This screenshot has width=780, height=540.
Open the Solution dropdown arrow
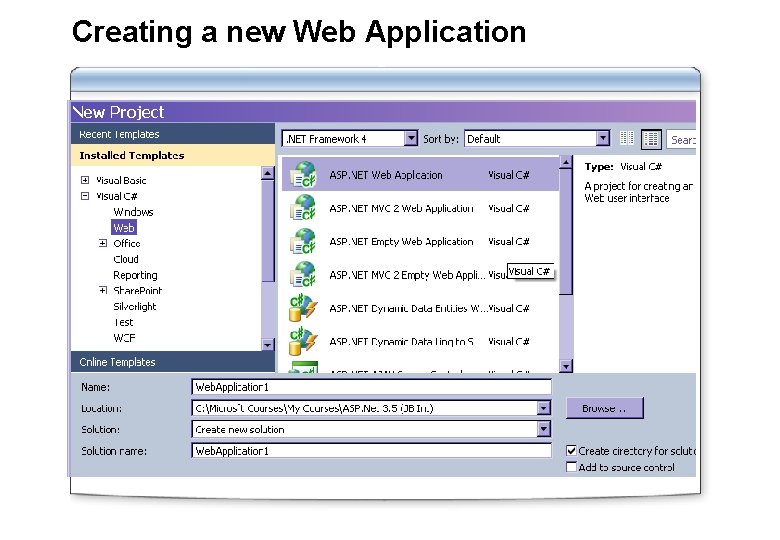[544, 429]
